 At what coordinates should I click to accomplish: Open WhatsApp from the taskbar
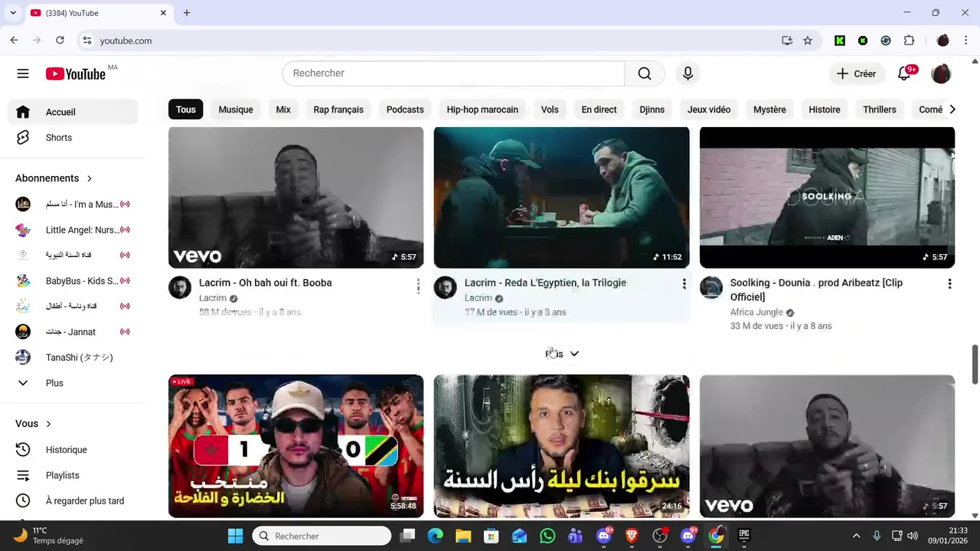[547, 536]
